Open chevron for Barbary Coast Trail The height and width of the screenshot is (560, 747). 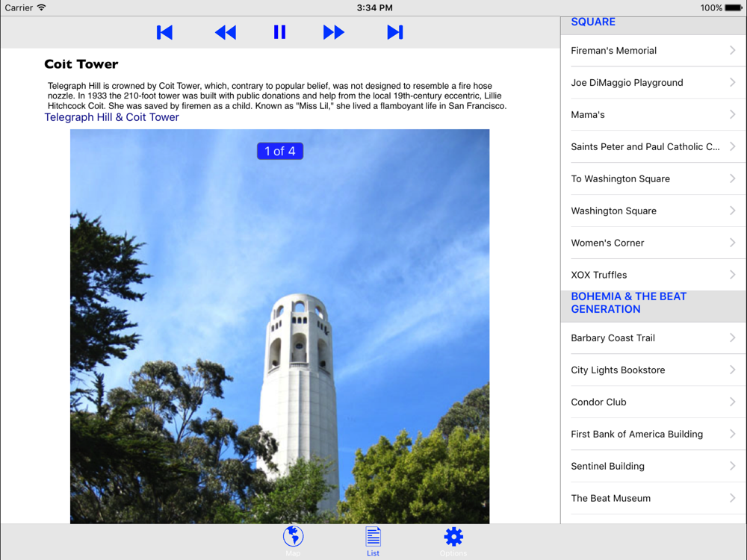[733, 338]
